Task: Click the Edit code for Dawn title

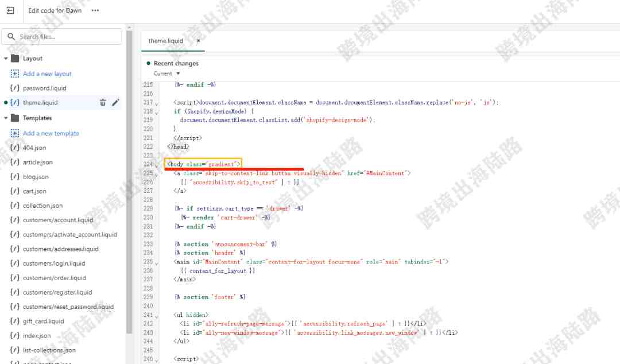Action: click(x=55, y=10)
